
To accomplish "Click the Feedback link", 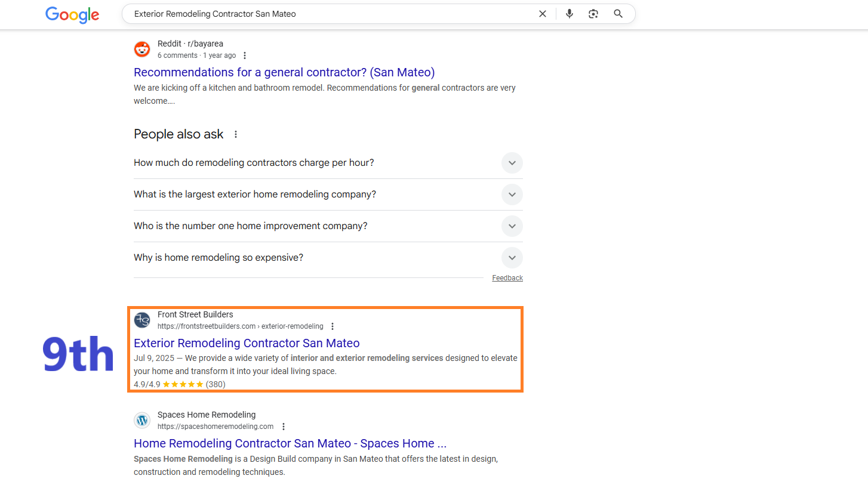I will click(x=507, y=278).
